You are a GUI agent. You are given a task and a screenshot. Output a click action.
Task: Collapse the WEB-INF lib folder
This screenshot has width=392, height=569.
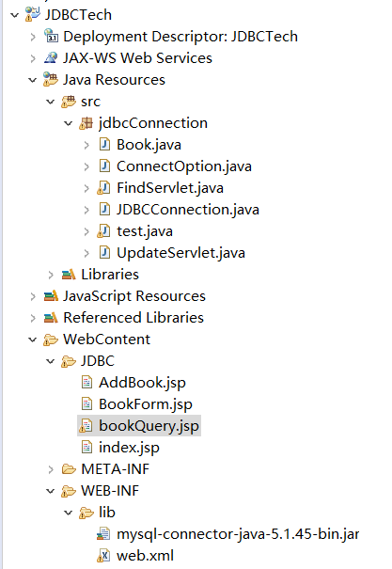click(69, 513)
